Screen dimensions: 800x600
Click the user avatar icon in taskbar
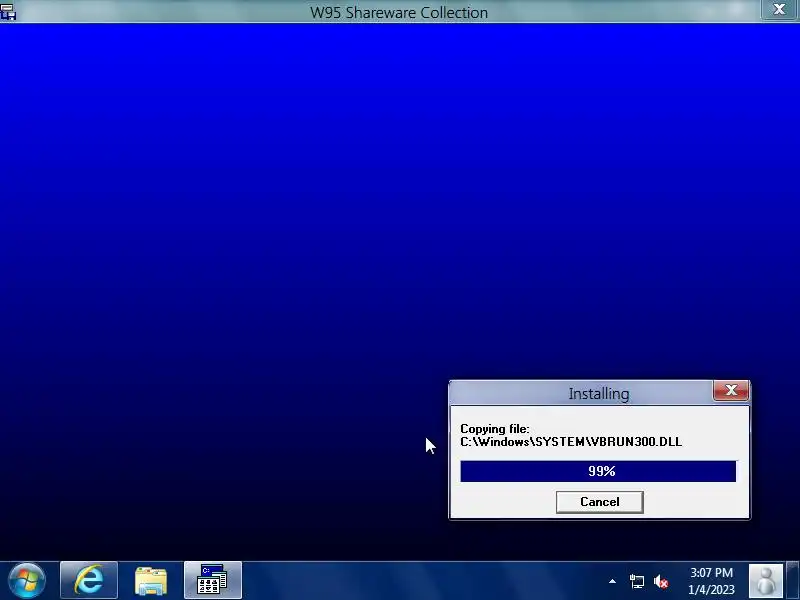tap(765, 581)
